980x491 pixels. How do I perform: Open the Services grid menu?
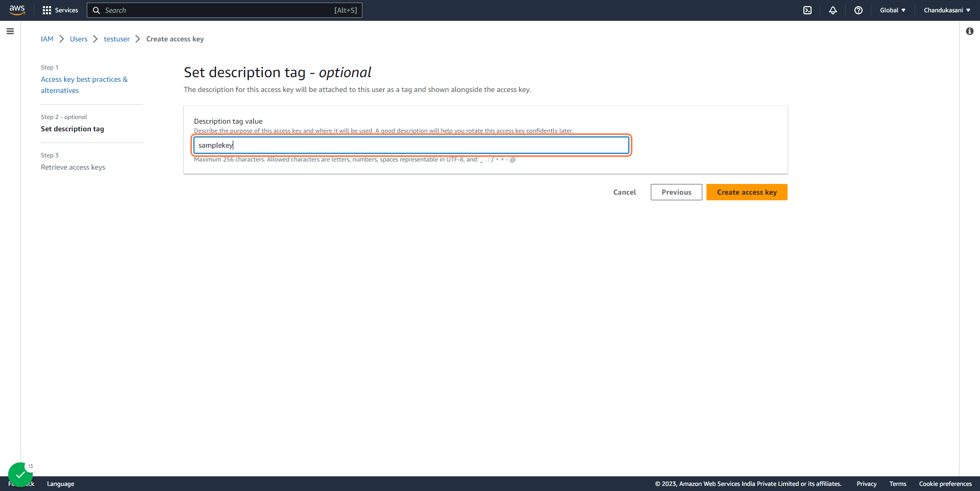60,10
